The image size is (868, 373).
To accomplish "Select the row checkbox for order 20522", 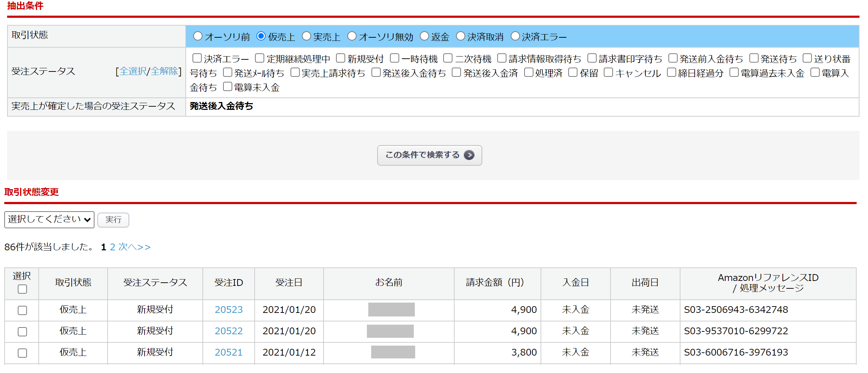I will (22, 332).
